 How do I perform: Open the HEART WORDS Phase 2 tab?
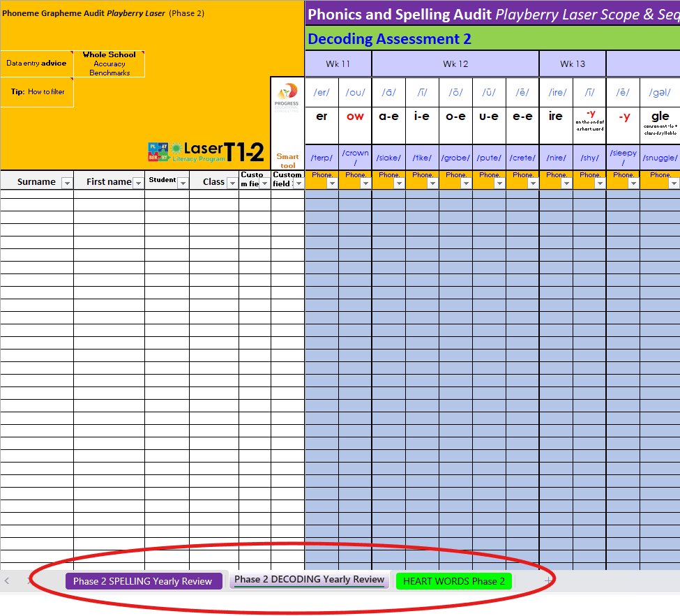(453, 580)
